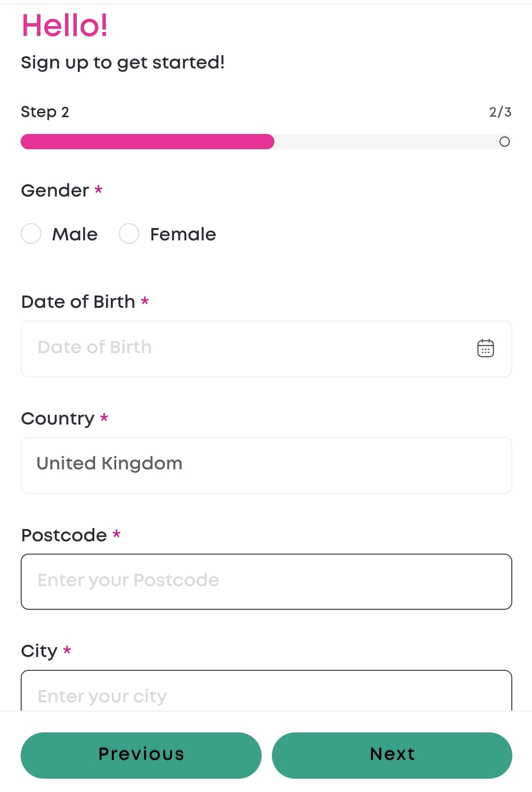Click the Gender field label

pos(55,191)
